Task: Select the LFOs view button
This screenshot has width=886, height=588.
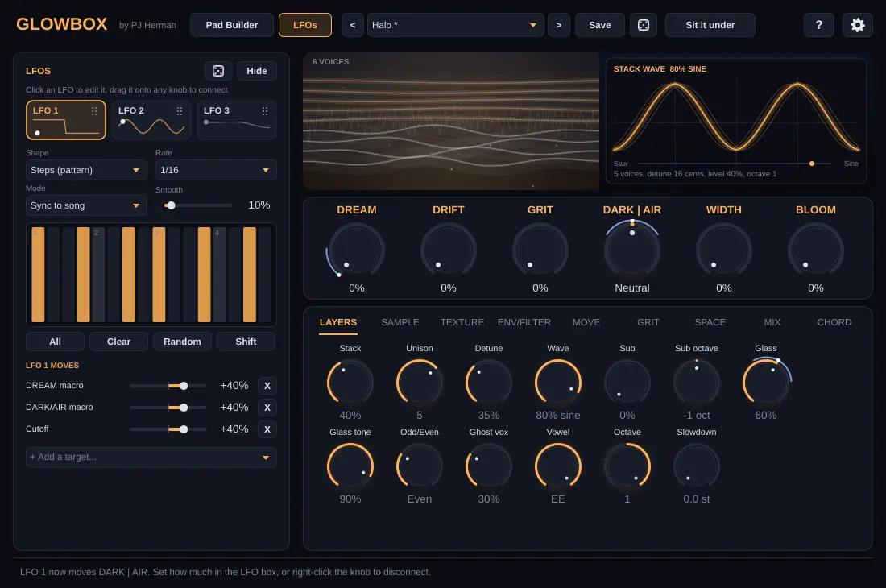Action: pyautogui.click(x=305, y=25)
